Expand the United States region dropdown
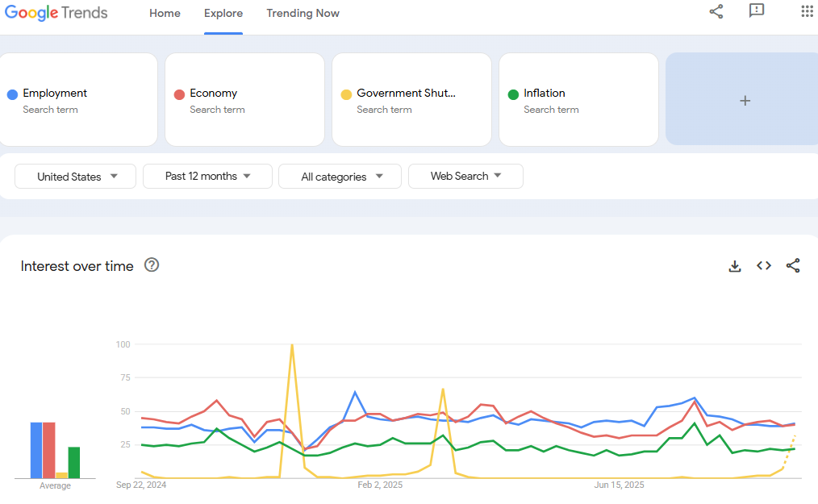This screenshot has width=818, height=504. 75,177
